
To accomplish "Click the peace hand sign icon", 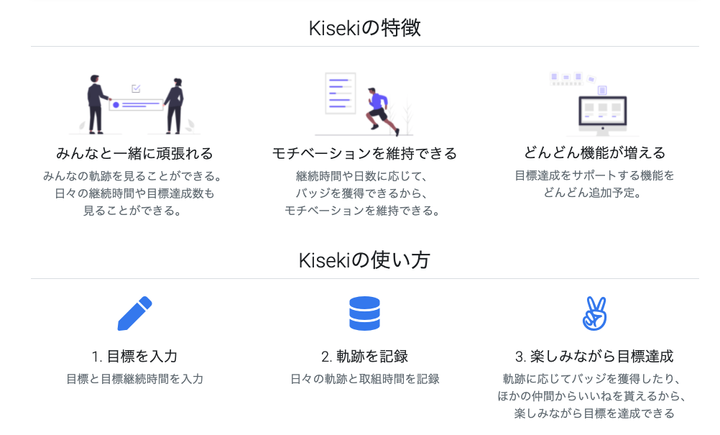I will click(594, 314).
